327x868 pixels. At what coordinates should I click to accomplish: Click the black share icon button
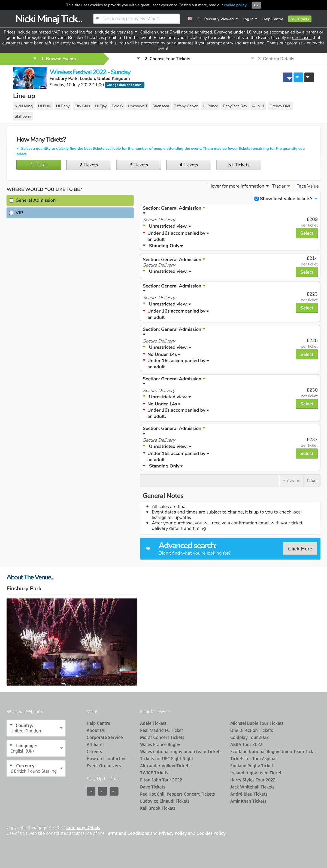tap(309, 78)
